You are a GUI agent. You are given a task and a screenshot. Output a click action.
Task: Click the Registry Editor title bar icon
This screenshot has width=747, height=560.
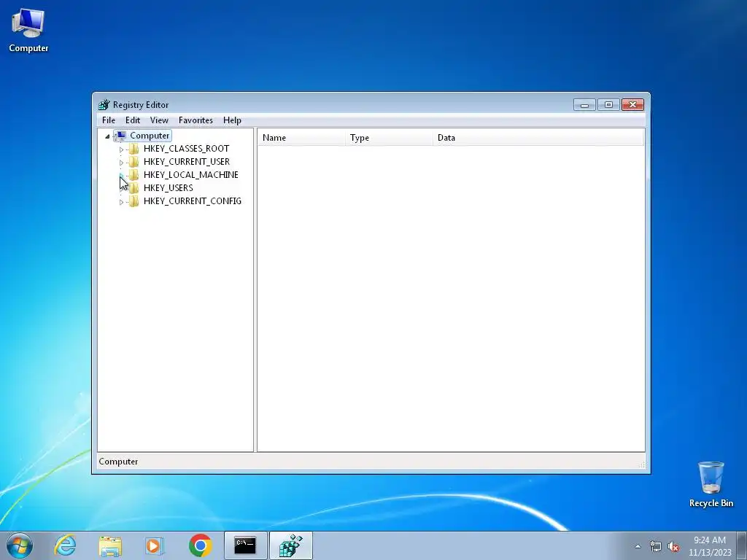[x=104, y=105]
